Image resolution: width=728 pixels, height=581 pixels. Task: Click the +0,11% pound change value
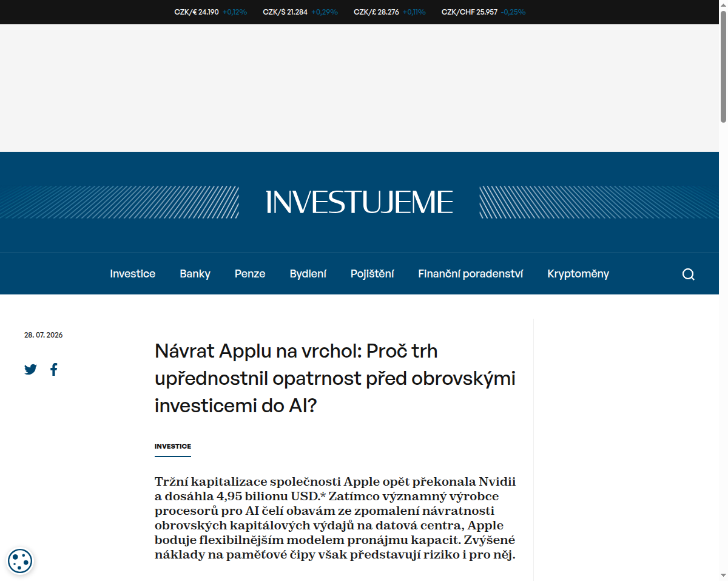tap(414, 12)
